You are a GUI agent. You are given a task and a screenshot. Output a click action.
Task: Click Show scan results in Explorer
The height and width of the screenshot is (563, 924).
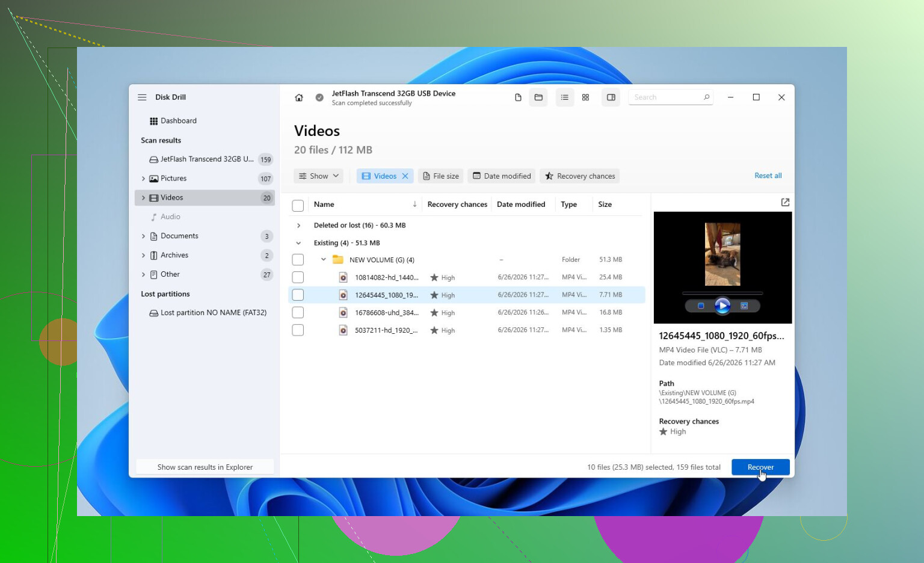click(205, 467)
